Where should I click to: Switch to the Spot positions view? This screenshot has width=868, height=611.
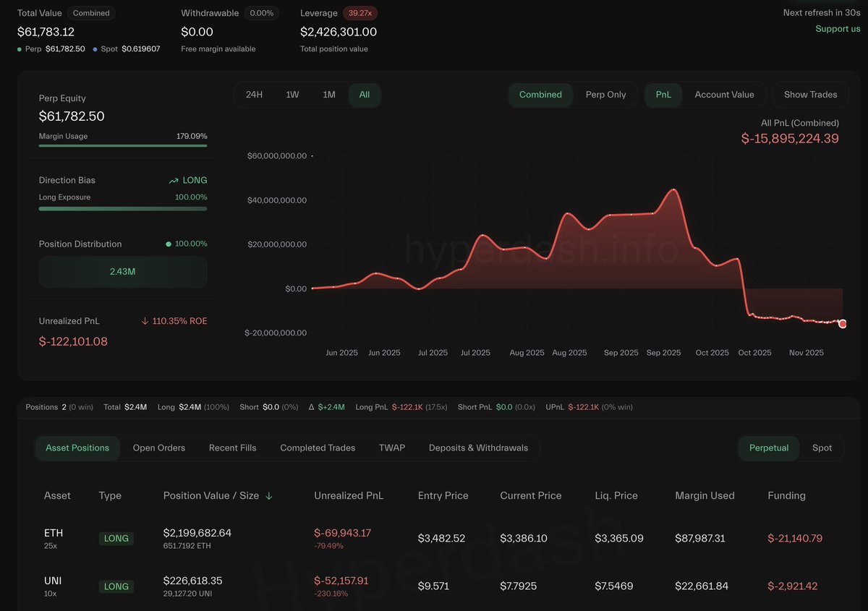tap(822, 448)
